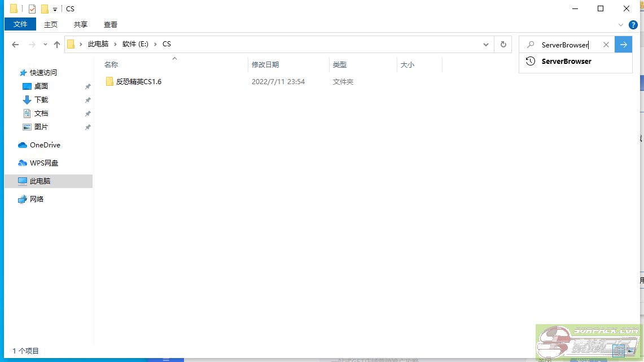Viewport: 644px width, 362px height.
Task: Clear the ServerBrowser search text
Action: coord(606,45)
